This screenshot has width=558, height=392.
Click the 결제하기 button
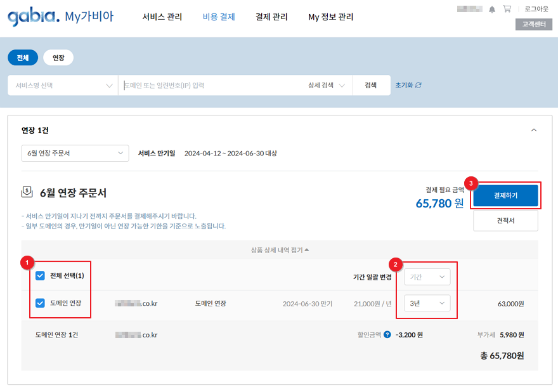pyautogui.click(x=505, y=195)
